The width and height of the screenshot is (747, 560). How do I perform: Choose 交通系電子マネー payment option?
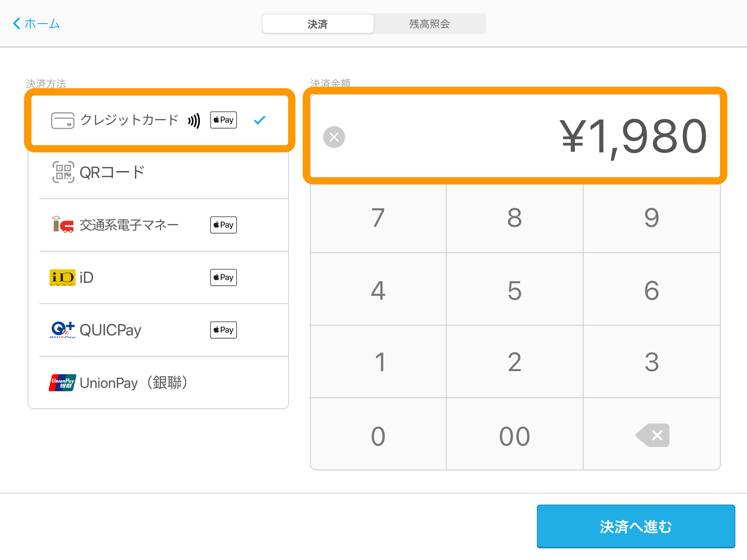point(129,225)
